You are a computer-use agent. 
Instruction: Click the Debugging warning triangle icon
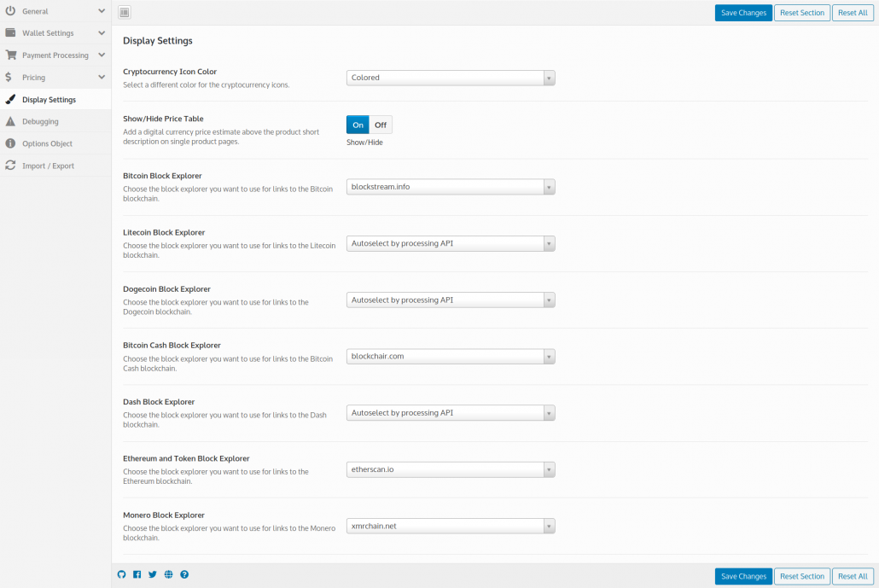point(10,121)
